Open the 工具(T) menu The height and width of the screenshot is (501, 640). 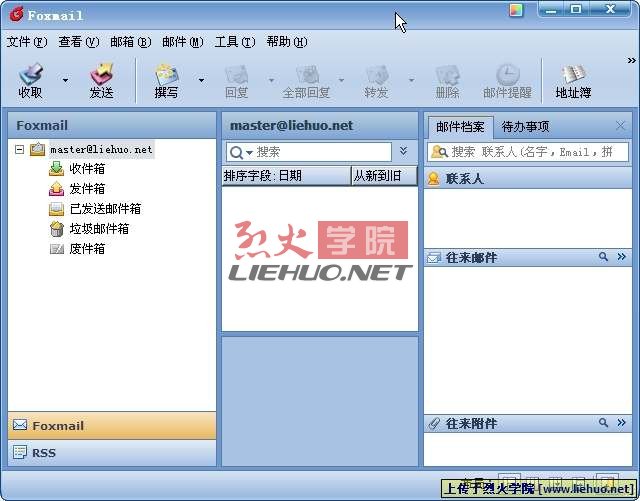click(x=235, y=42)
